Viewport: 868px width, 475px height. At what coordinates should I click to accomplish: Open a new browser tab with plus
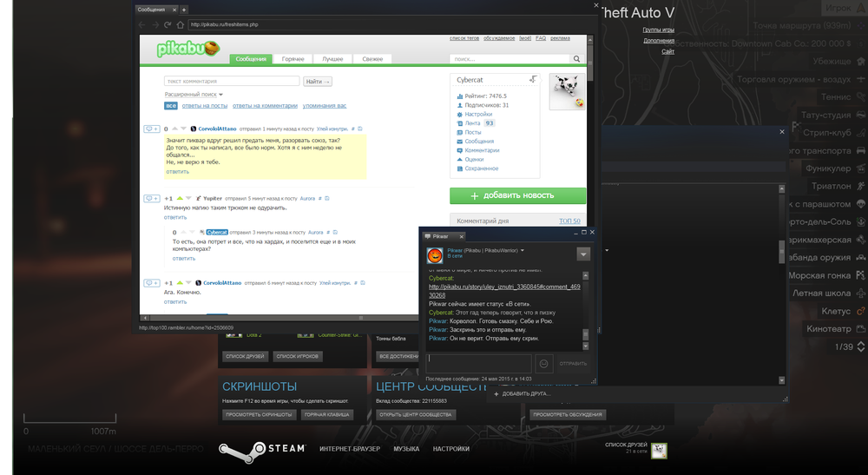coord(184,10)
